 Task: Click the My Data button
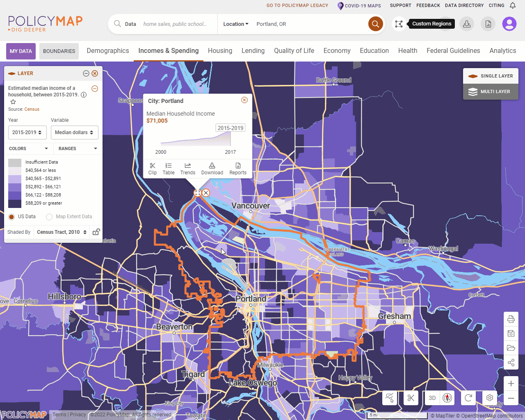point(21,51)
